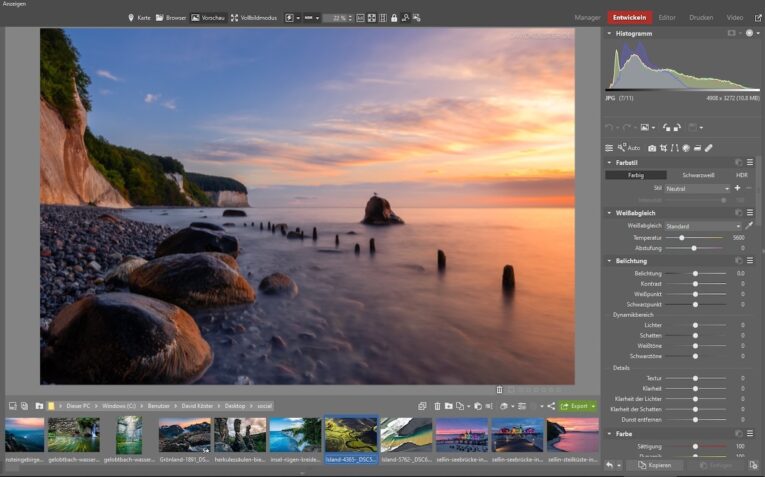Click the Temperatur slider handle
Image resolution: width=765 pixels, height=477 pixels.
(x=682, y=238)
